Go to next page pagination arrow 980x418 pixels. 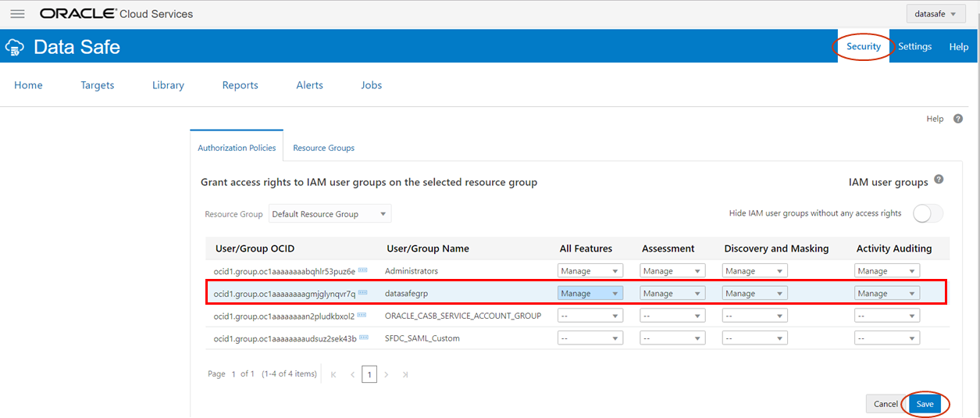[x=387, y=375]
